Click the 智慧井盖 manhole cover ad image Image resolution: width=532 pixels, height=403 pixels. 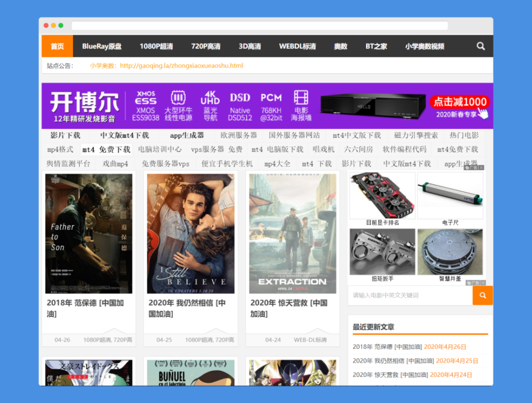(450, 251)
